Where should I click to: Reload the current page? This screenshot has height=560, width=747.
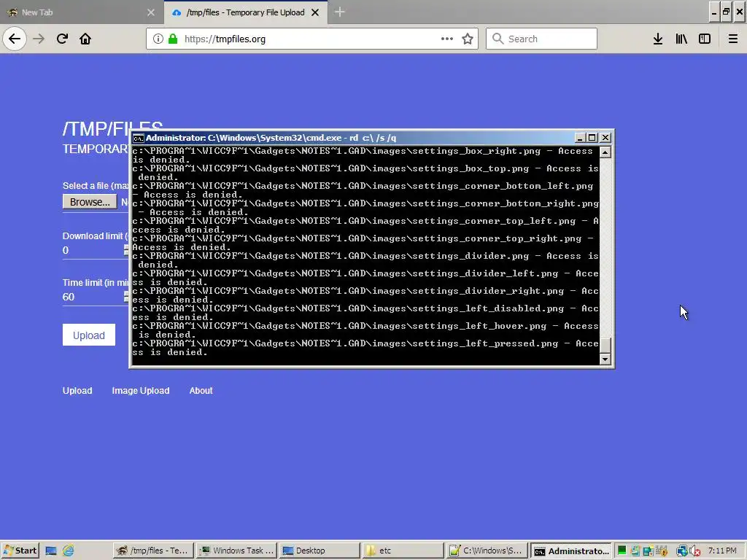tap(62, 39)
